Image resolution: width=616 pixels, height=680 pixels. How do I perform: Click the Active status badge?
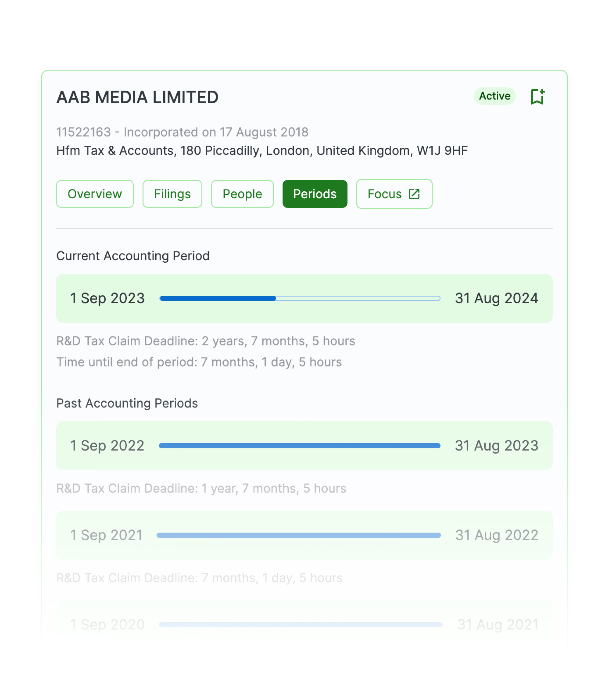(x=495, y=96)
